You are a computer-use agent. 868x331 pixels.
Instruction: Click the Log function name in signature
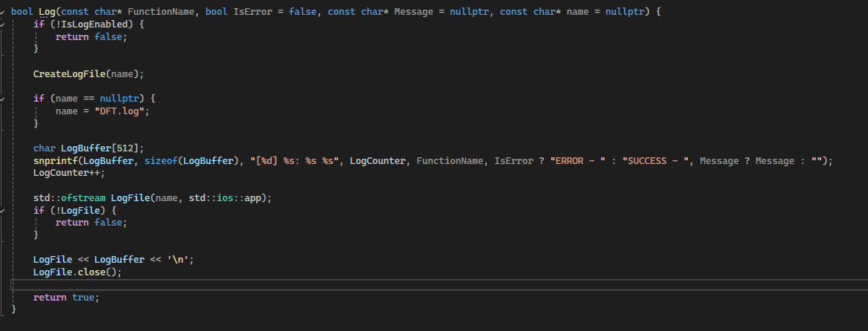(47, 11)
